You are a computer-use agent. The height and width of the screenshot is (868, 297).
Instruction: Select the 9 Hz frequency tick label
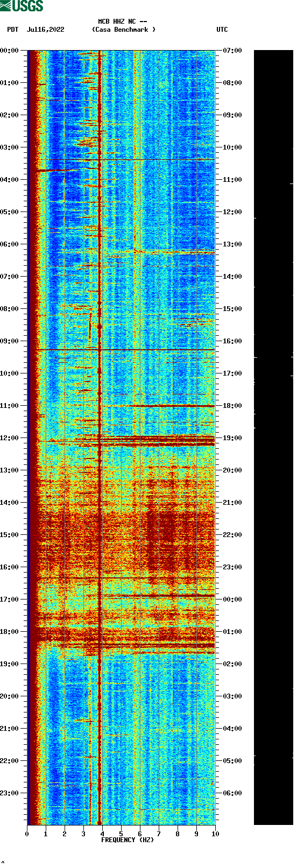click(196, 834)
